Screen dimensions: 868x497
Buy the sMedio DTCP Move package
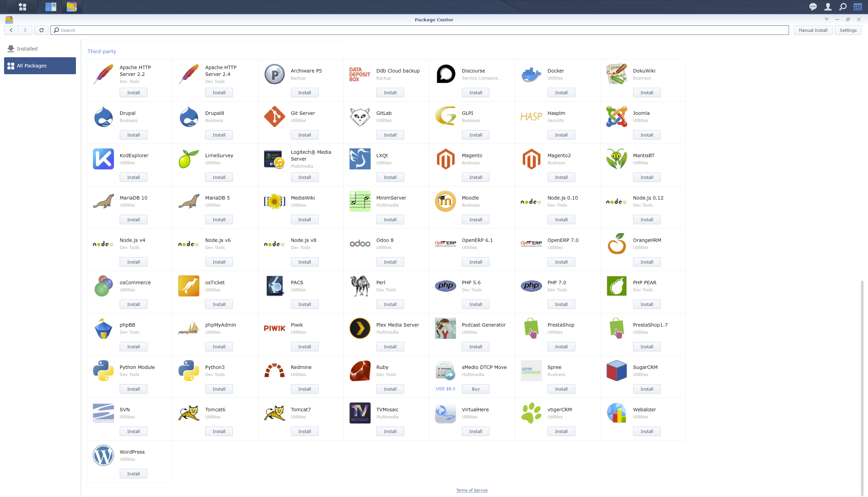pyautogui.click(x=475, y=389)
